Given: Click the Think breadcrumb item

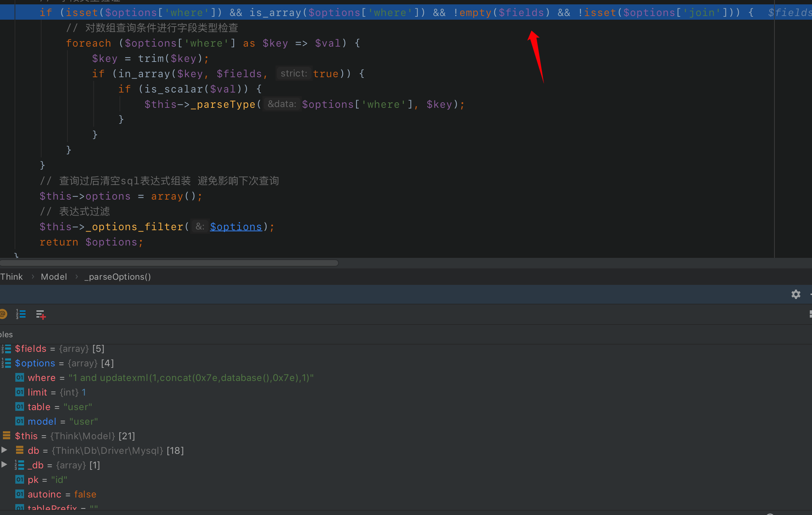Looking at the screenshot, I should click(12, 277).
